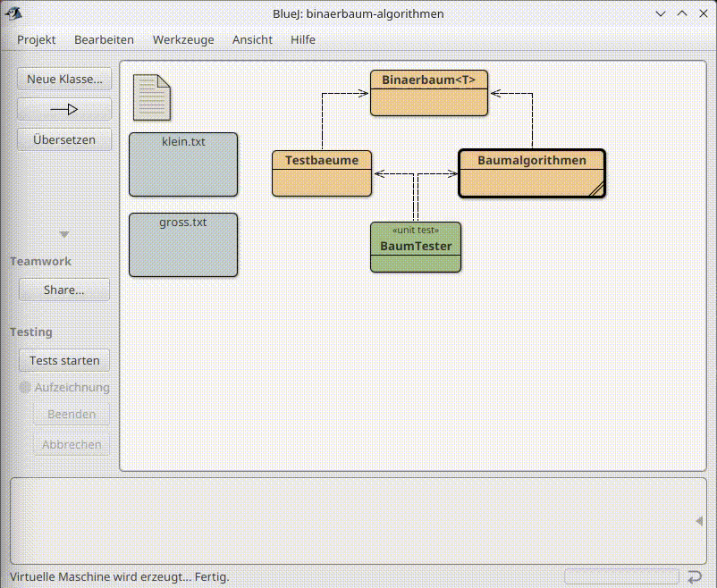Screen dimensions: 717x588
Task: Minimize the BlueJ window
Action: pyautogui.click(x=661, y=13)
